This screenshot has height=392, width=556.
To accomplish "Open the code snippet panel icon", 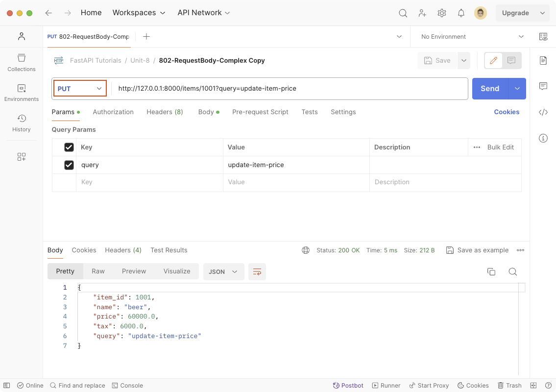I will pyautogui.click(x=543, y=112).
